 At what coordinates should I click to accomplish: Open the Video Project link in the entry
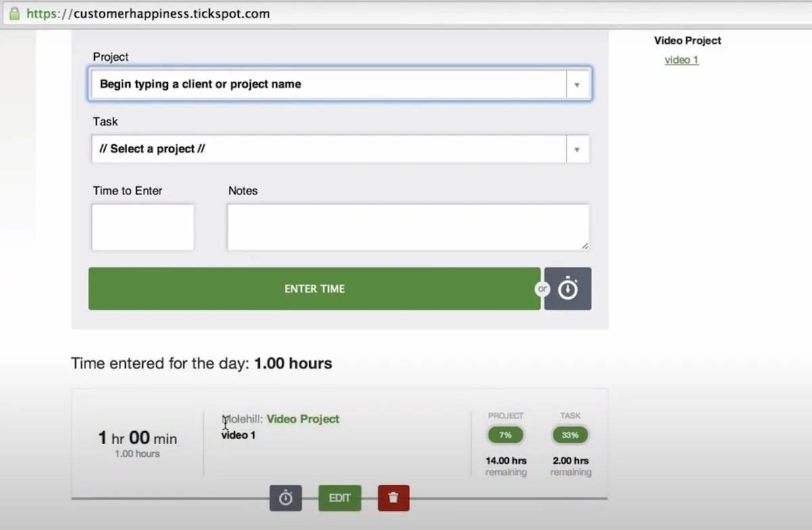click(x=303, y=419)
